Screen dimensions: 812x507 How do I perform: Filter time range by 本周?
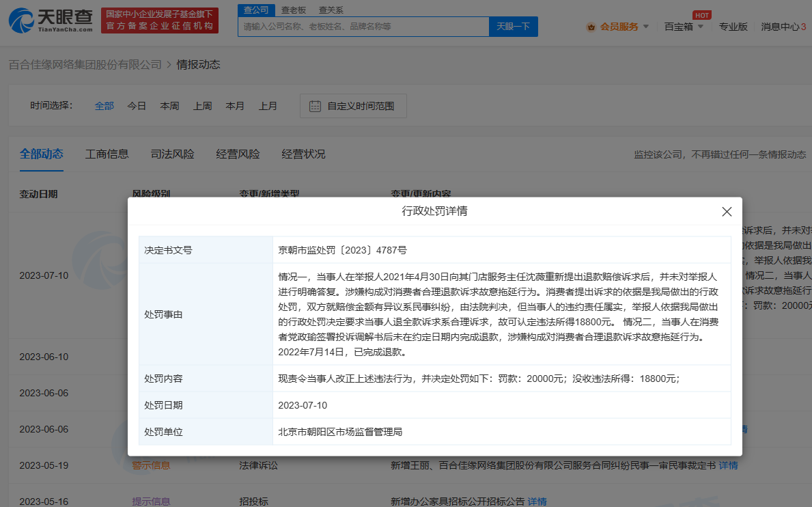click(169, 106)
